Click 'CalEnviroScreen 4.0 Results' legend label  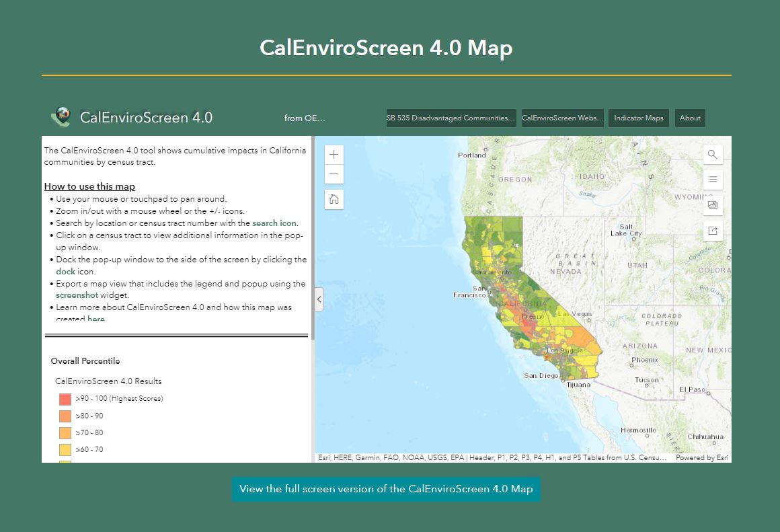[x=108, y=381]
